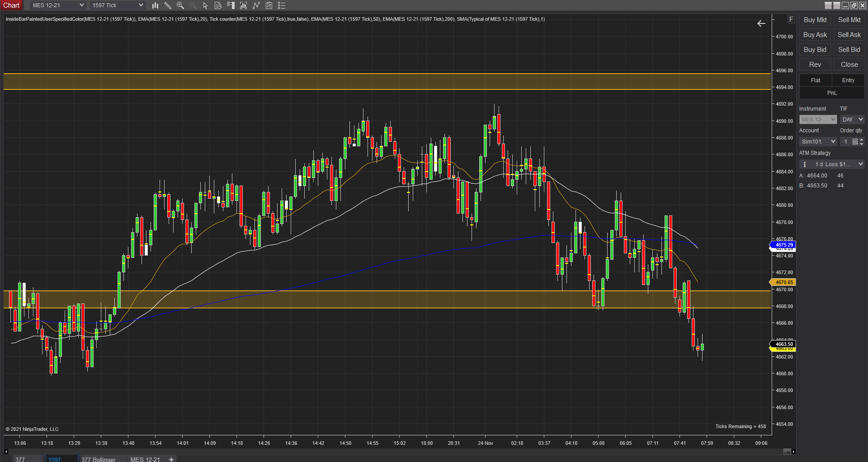
Task: Click the ATM strategy info icon
Action: (805, 164)
